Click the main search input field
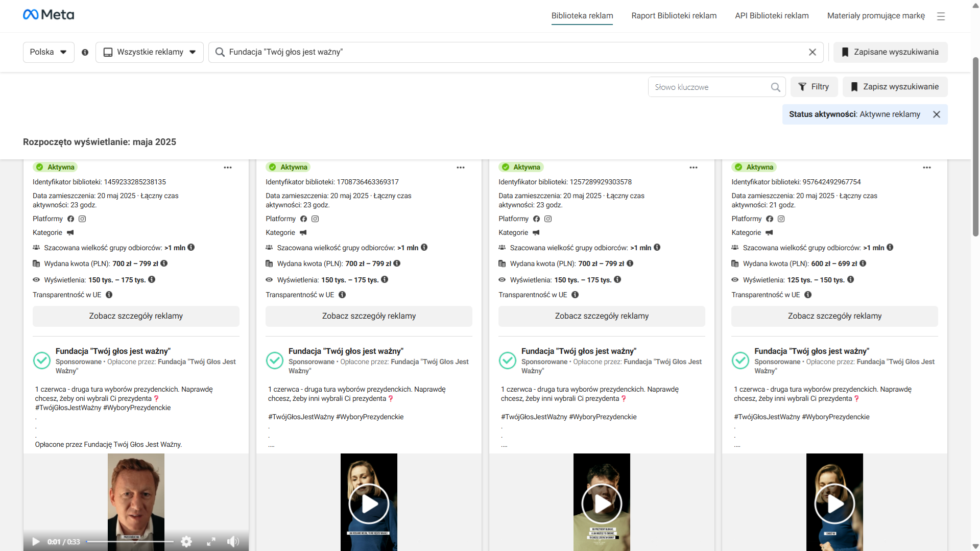 (x=516, y=52)
